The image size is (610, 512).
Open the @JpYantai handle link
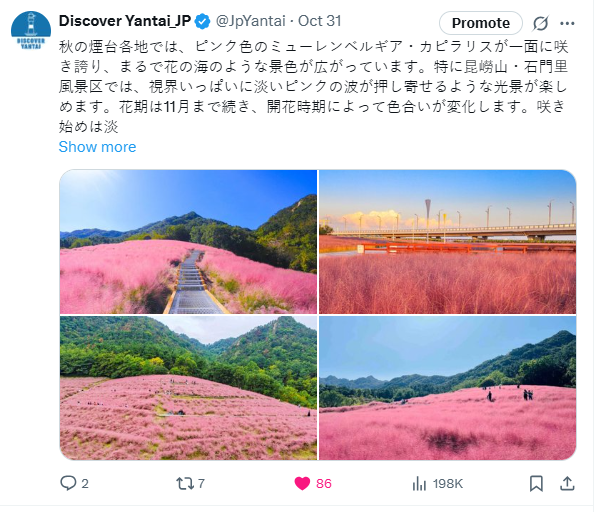(x=251, y=21)
